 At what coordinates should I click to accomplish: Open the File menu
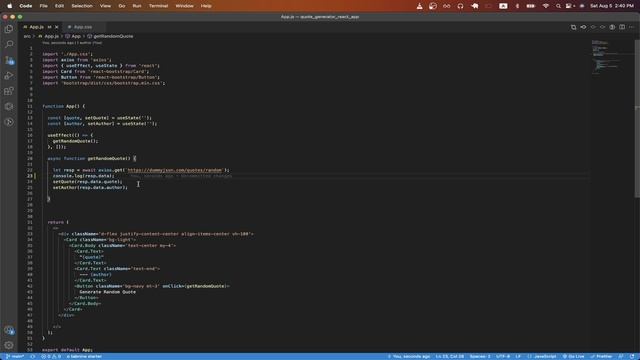[43, 6]
